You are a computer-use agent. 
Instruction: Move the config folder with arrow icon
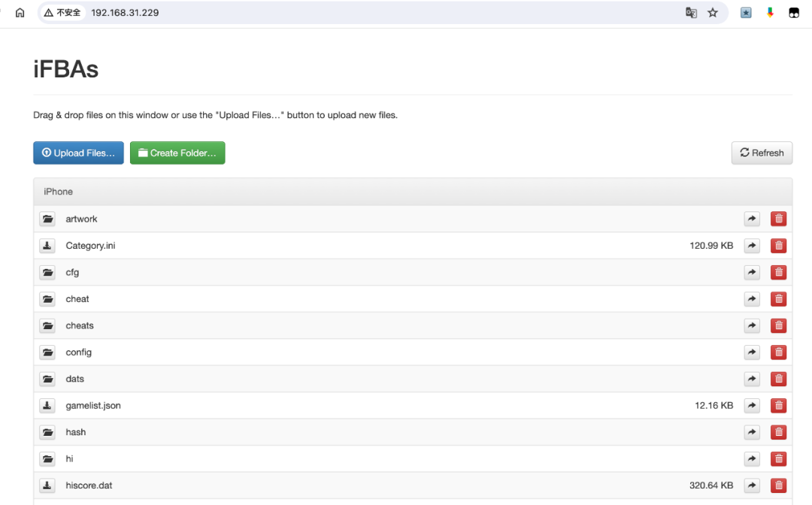click(752, 352)
